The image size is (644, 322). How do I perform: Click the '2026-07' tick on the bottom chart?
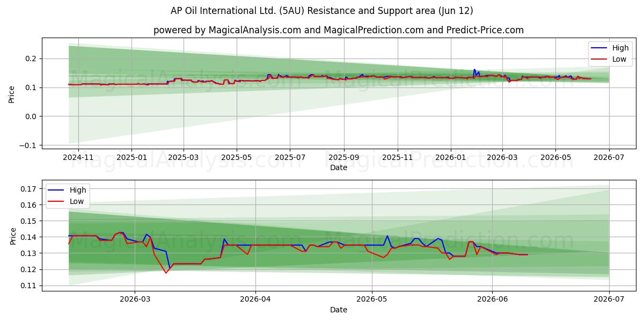(x=609, y=299)
